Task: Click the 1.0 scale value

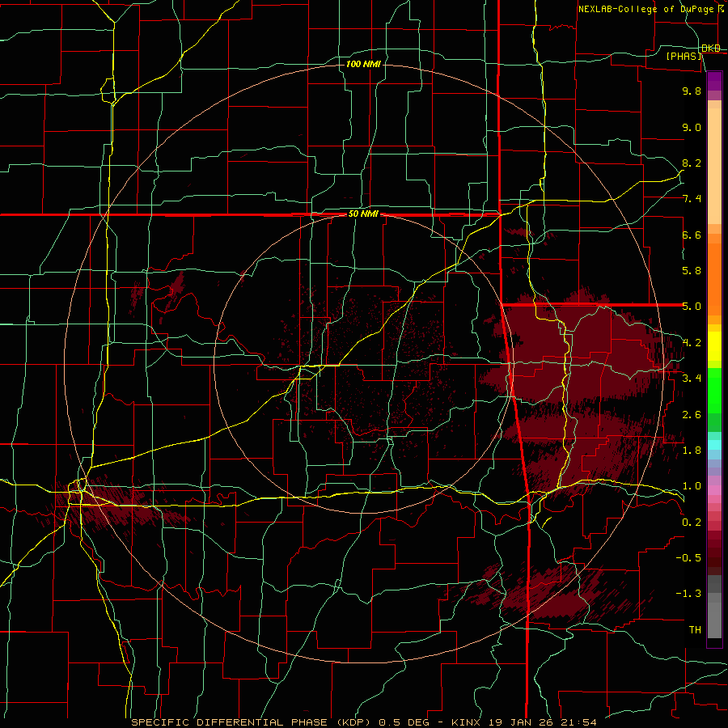Action: tap(692, 486)
